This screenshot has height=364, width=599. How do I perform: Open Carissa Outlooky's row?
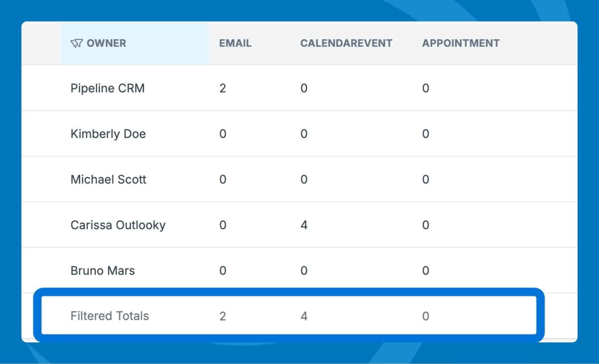click(118, 225)
